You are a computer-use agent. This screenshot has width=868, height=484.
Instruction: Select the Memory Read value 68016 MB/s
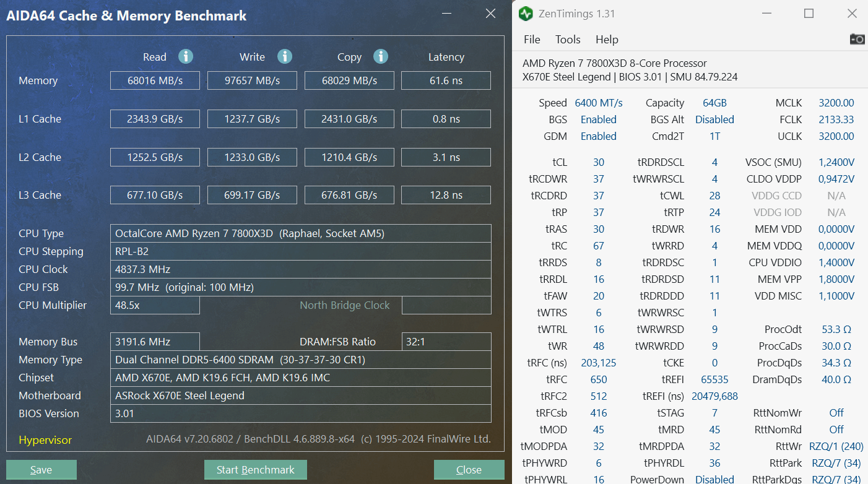[155, 80]
